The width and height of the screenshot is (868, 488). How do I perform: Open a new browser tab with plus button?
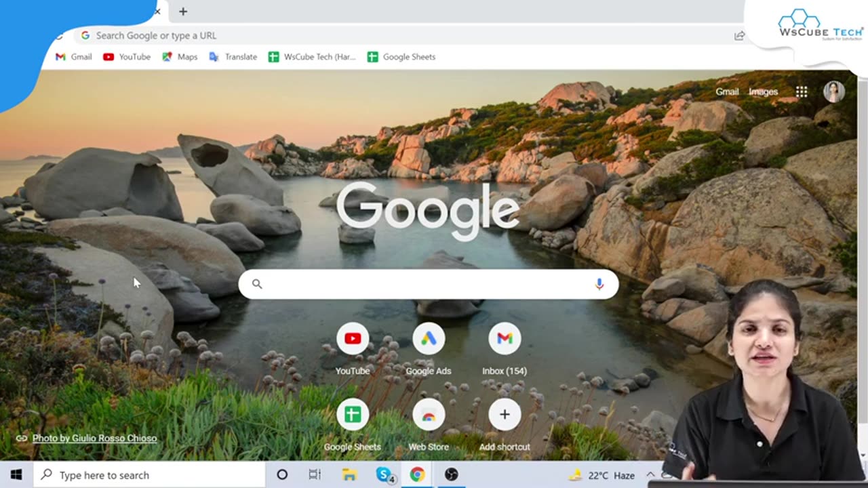pos(183,12)
